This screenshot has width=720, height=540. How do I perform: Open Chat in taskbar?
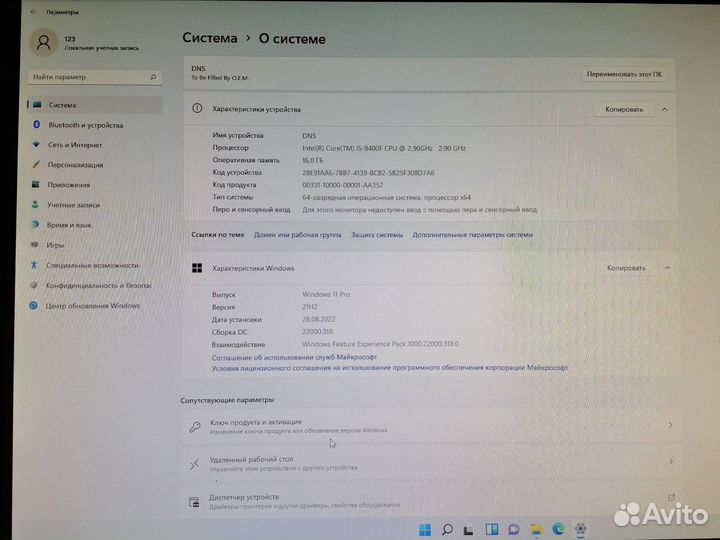pos(513,529)
